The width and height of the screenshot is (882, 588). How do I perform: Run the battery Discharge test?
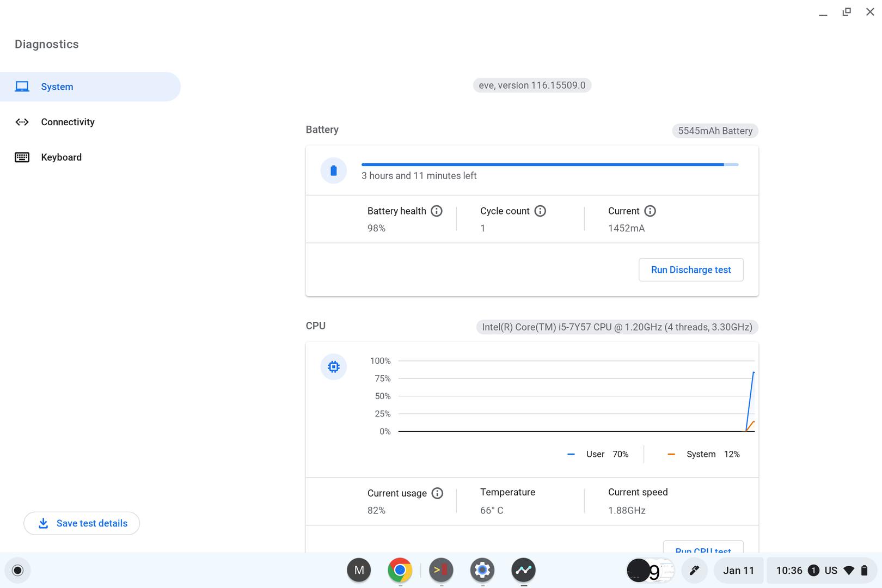[691, 270]
